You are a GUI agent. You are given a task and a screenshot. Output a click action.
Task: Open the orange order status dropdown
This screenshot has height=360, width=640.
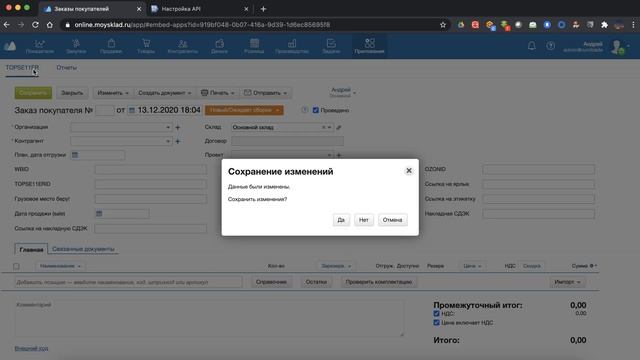(x=244, y=110)
